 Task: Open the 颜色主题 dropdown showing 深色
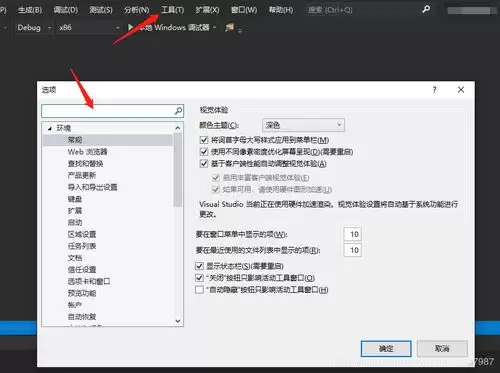[x=303, y=125]
